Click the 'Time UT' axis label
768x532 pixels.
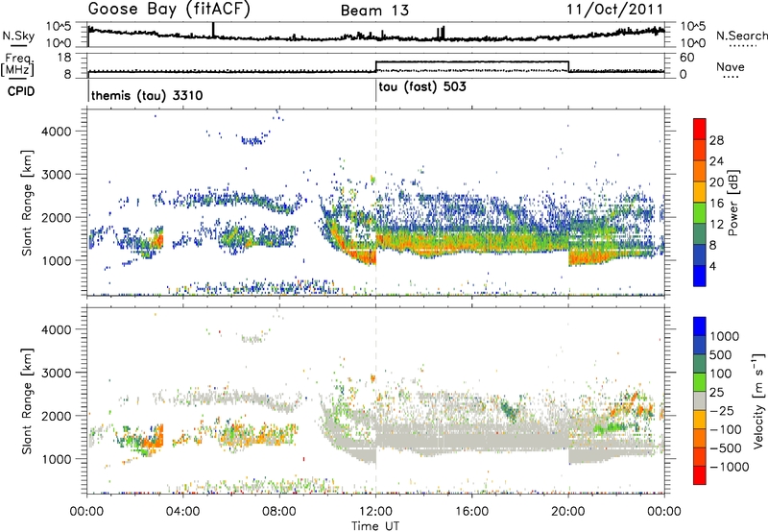pos(375,526)
